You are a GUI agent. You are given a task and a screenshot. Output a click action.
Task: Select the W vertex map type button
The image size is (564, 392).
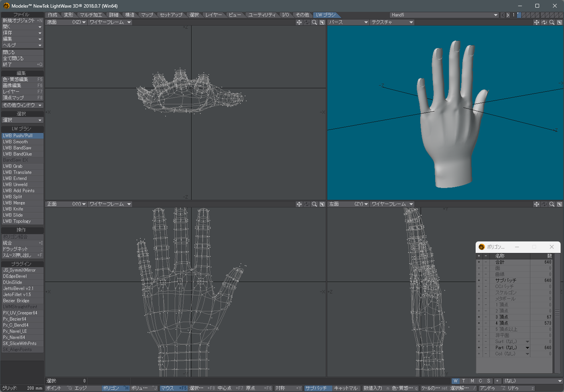point(456,381)
